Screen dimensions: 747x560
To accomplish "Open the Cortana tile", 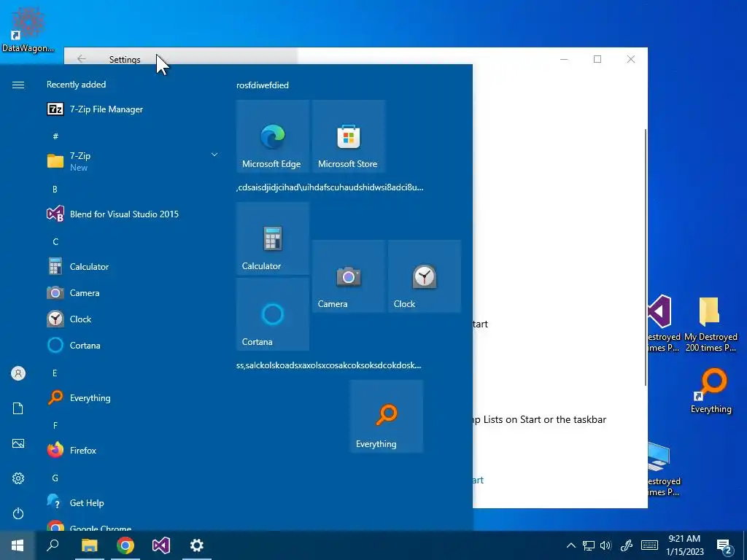I will tap(273, 314).
